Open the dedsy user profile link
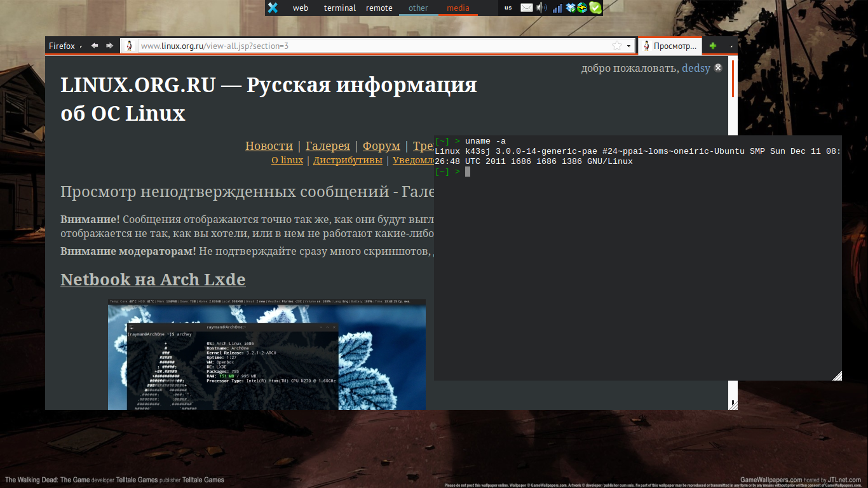 (696, 68)
